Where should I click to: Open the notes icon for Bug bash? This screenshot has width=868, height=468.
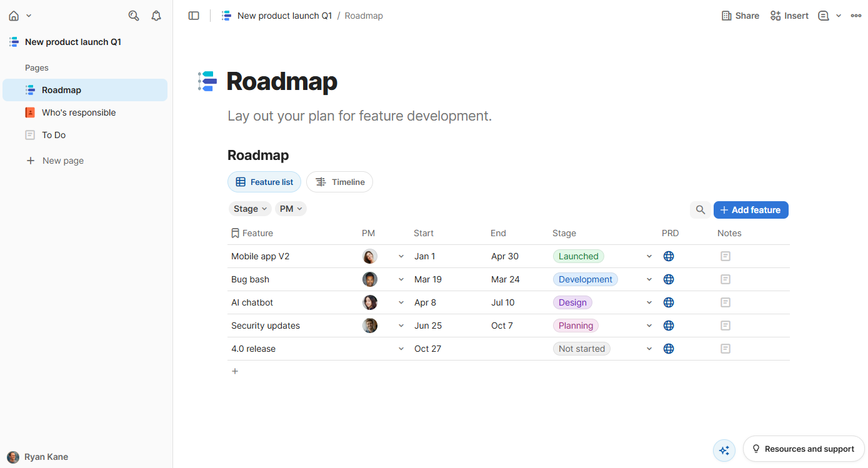point(725,279)
